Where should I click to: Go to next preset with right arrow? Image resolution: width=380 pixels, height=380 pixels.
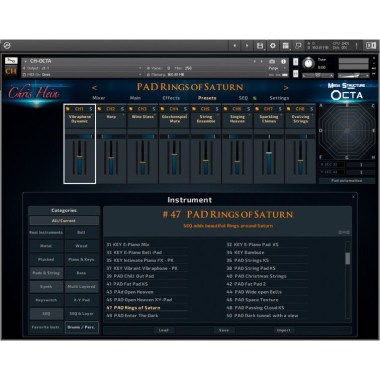[x=285, y=88]
